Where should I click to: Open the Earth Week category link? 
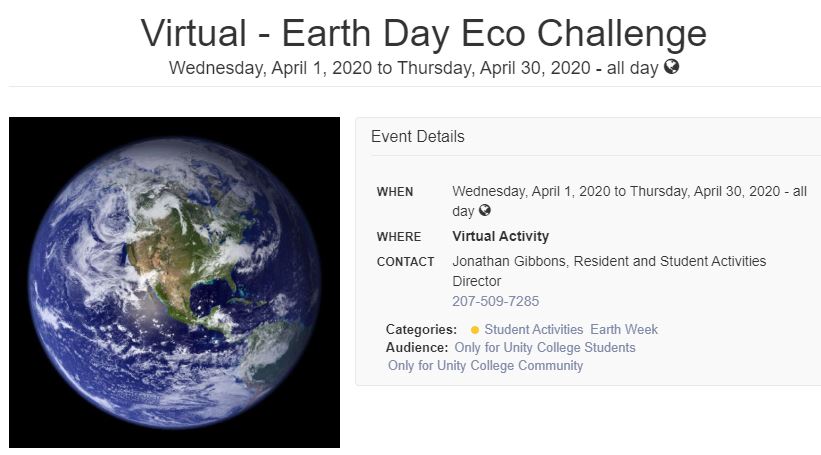pos(624,329)
